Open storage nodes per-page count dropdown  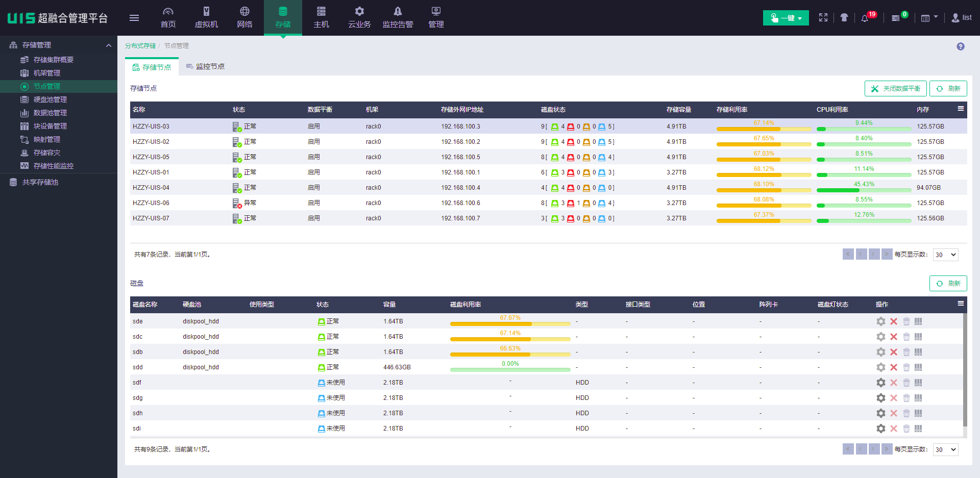coord(945,255)
